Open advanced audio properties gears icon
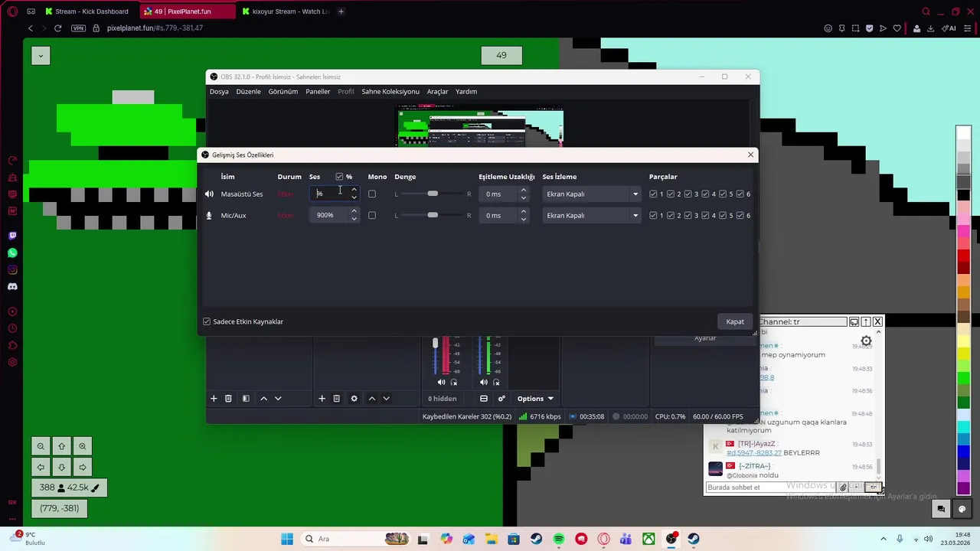 point(501,398)
